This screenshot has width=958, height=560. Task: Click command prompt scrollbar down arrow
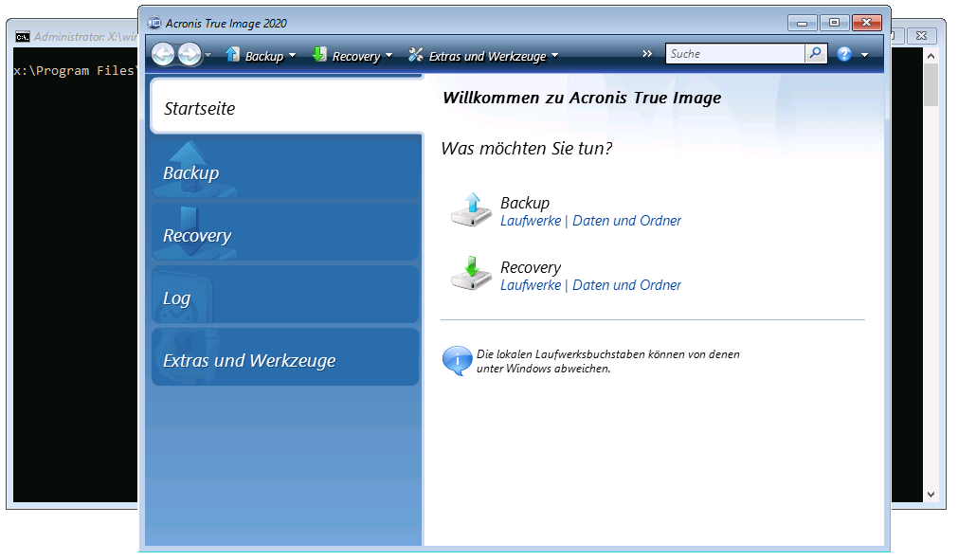click(x=931, y=495)
